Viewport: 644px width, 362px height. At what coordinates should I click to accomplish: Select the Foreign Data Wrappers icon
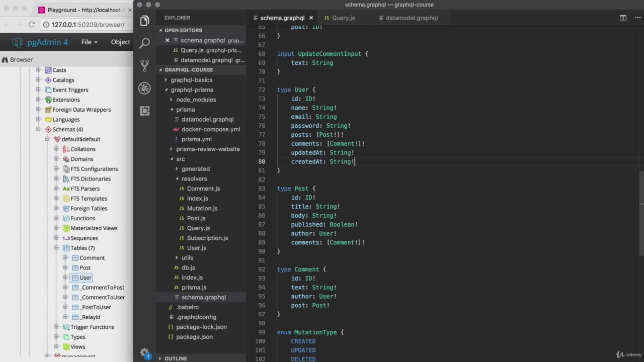pos(48,110)
